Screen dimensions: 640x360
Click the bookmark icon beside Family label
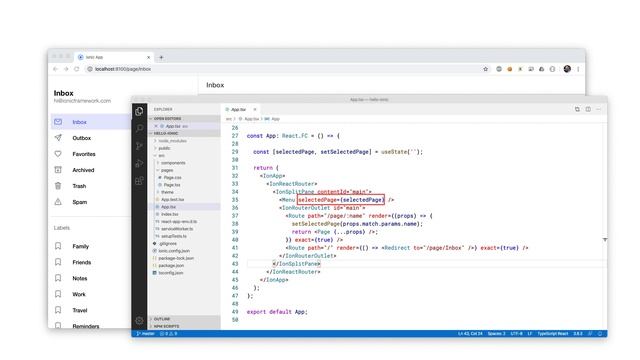58,246
